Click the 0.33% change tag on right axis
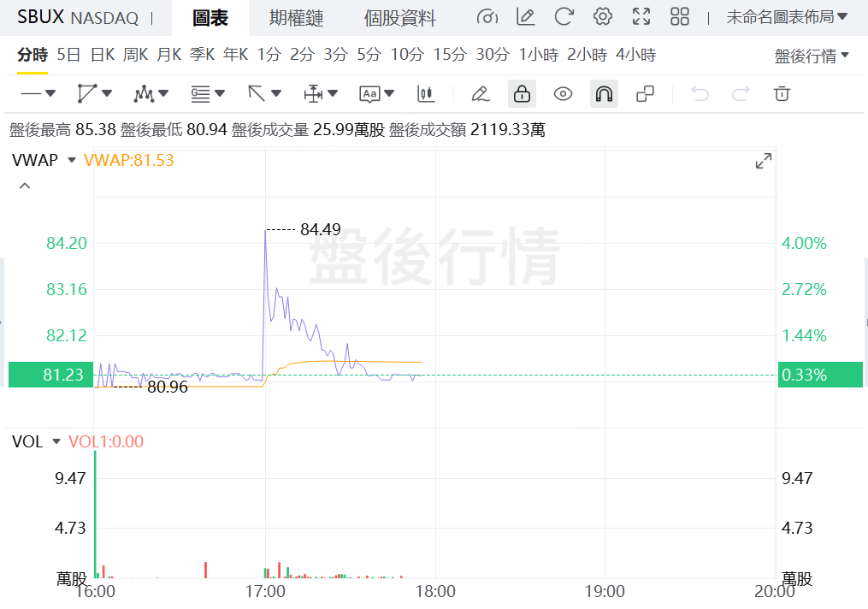868x609 pixels. (820, 375)
